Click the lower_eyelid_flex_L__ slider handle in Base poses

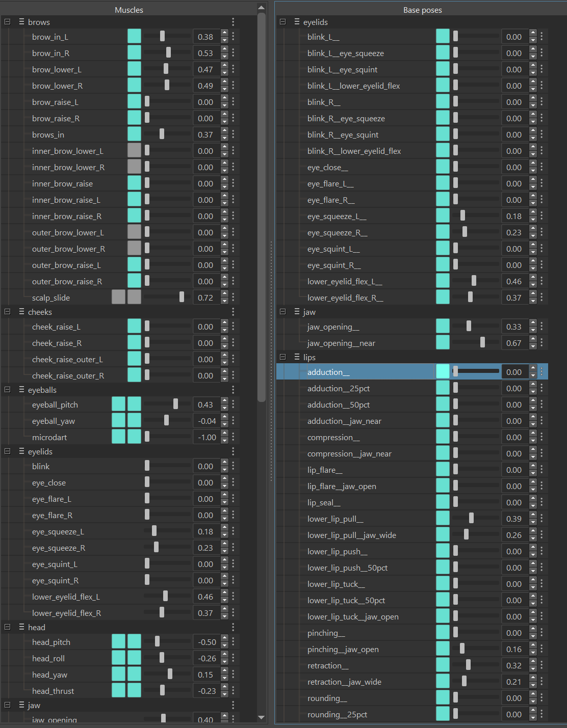coord(474,281)
